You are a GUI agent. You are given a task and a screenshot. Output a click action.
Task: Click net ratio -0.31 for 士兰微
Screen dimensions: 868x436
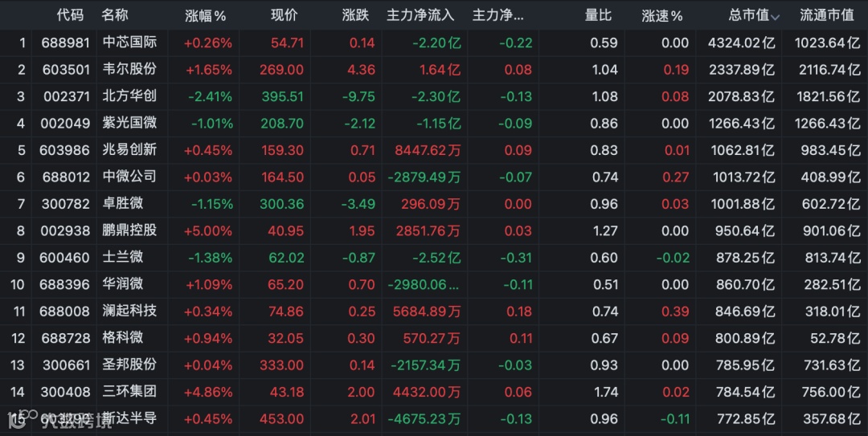517,257
